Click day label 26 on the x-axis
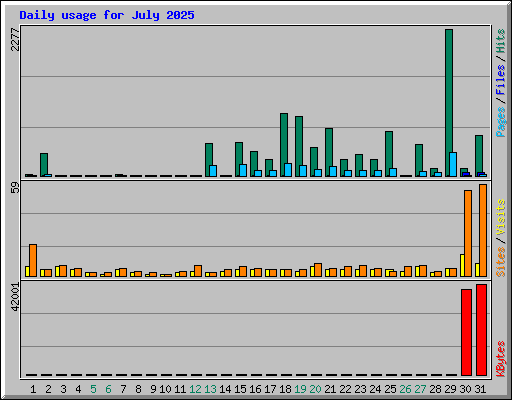The width and height of the screenshot is (512, 400). coord(405,389)
